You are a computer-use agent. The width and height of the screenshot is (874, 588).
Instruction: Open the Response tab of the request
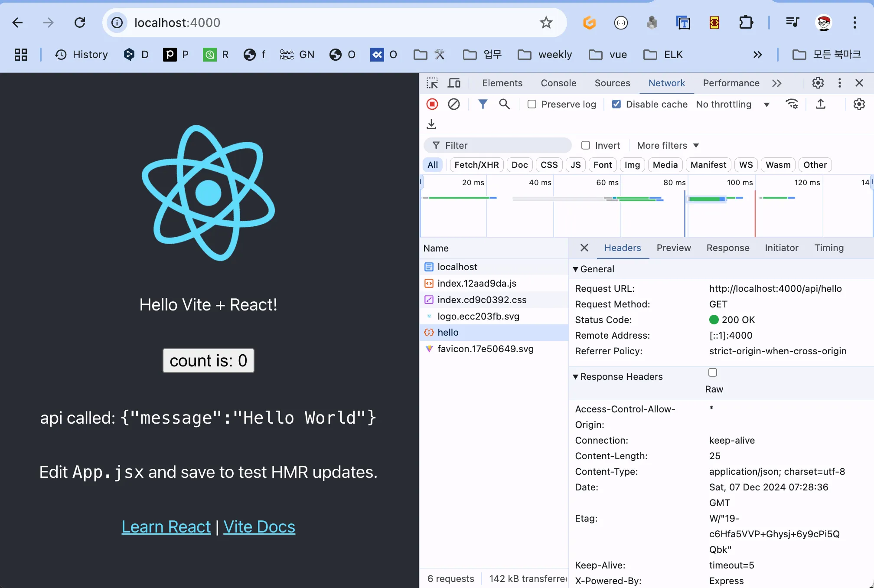(727, 248)
